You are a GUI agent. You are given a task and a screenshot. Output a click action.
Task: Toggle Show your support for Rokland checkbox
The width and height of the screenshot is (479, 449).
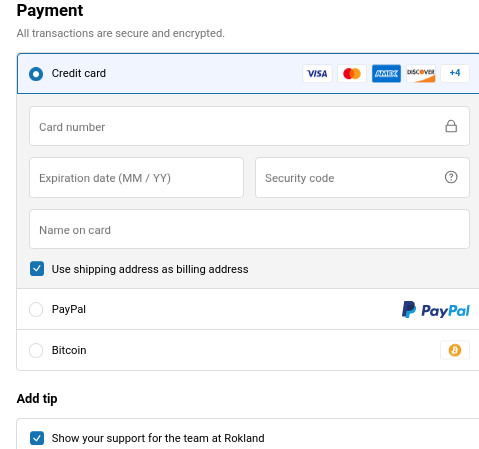37,438
